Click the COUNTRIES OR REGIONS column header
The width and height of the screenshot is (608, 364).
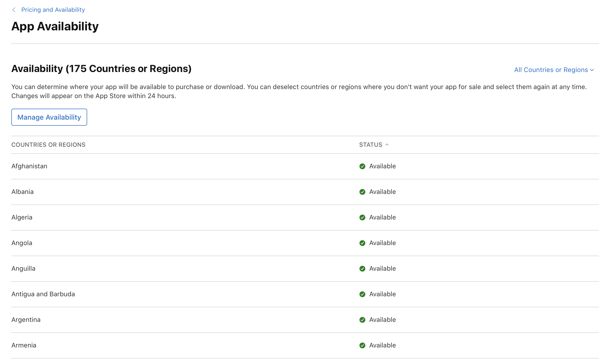[x=48, y=144]
